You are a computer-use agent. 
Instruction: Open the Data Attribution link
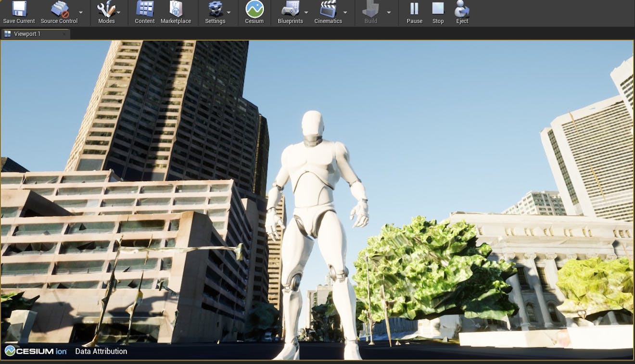pos(101,351)
